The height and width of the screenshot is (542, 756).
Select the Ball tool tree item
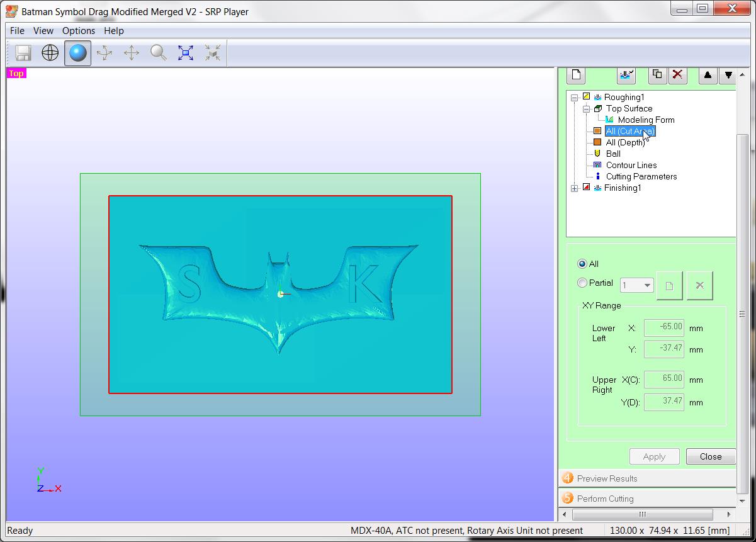click(613, 154)
